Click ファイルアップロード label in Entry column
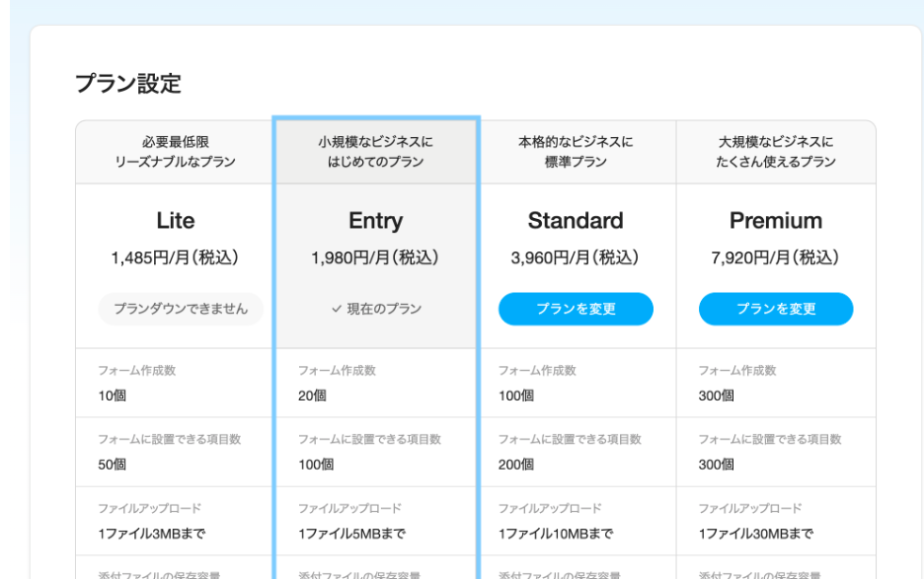Viewport: 924px width, 579px height. click(349, 508)
